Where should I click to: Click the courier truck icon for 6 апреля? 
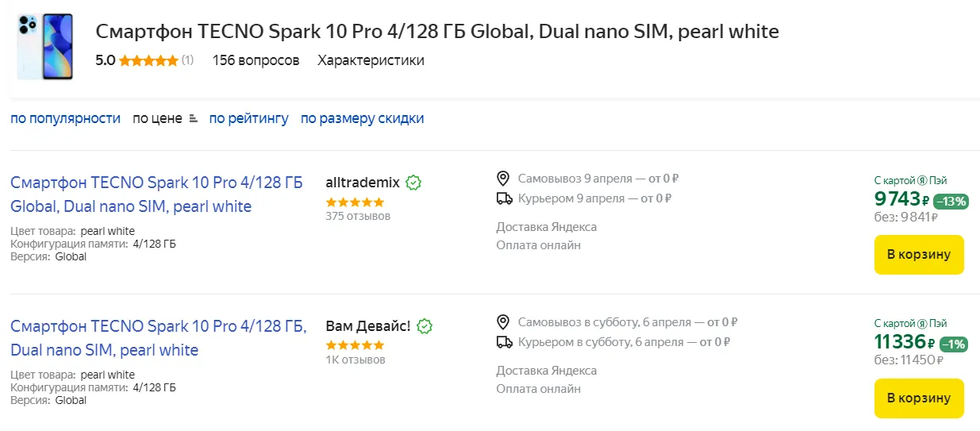point(503,342)
